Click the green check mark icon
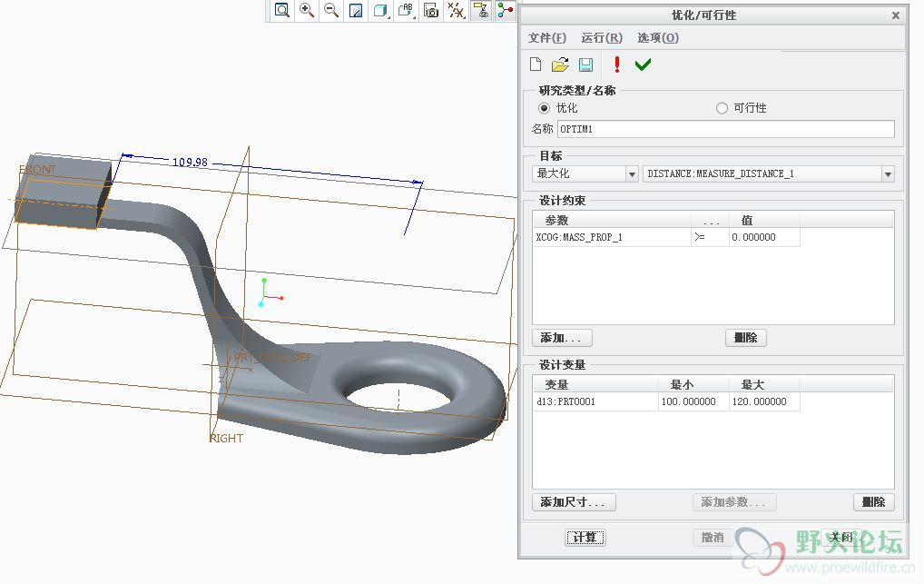This screenshot has width=924, height=584. (x=643, y=64)
